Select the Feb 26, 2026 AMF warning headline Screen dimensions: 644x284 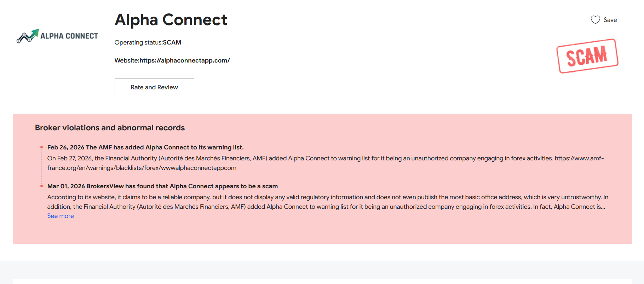(x=145, y=147)
